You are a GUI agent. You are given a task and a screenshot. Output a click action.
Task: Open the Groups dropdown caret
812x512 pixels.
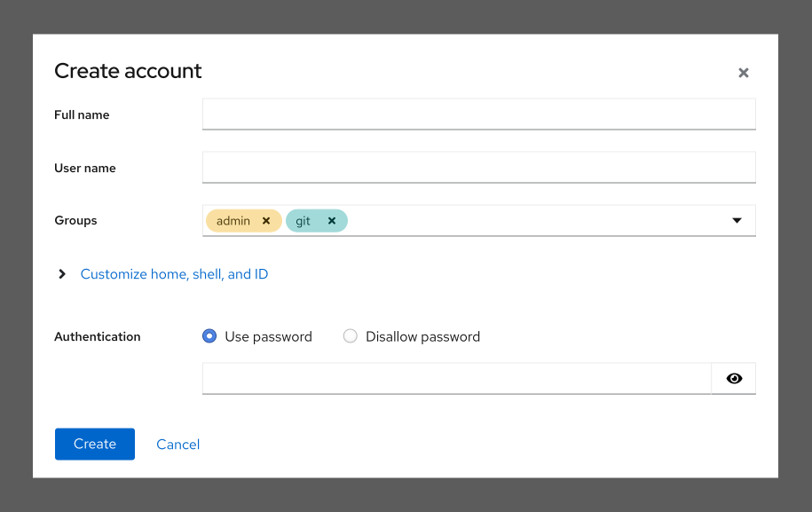(737, 220)
